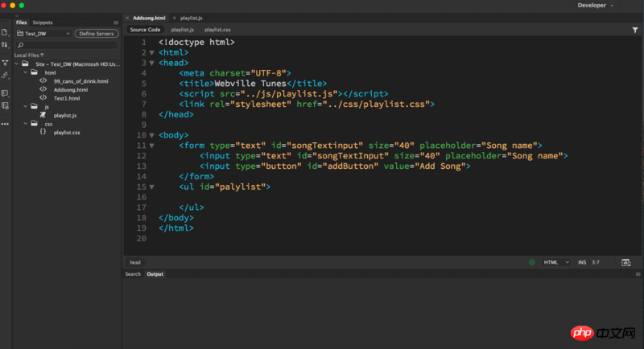The height and width of the screenshot is (349, 644).
Task: Click the green linting status check icon
Action: [532, 262]
